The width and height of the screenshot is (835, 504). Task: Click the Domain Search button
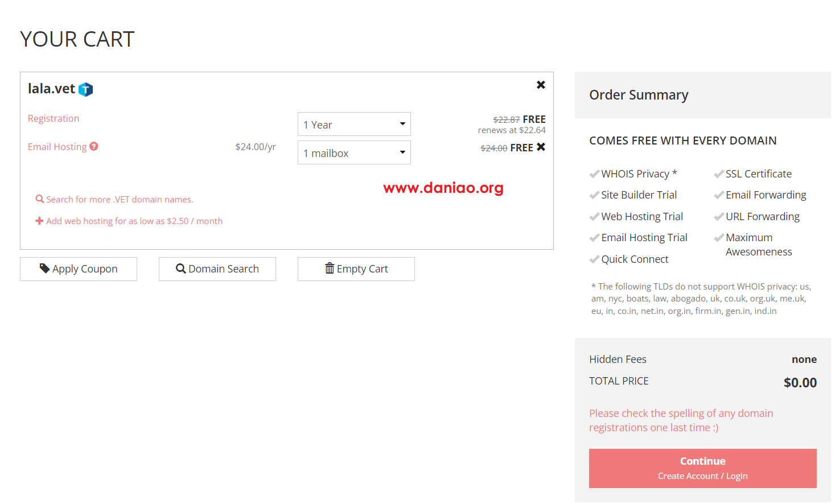point(217,269)
